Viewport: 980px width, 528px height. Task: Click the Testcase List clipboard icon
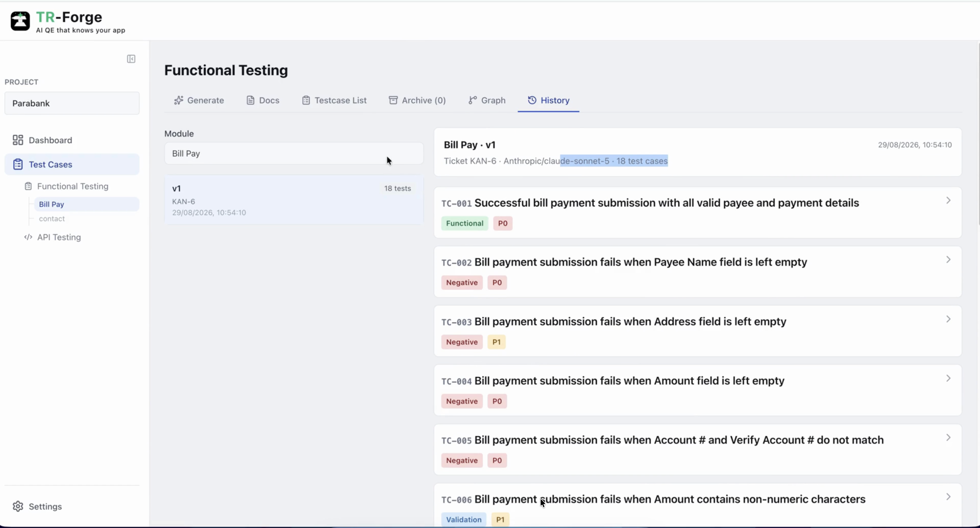[306, 100]
